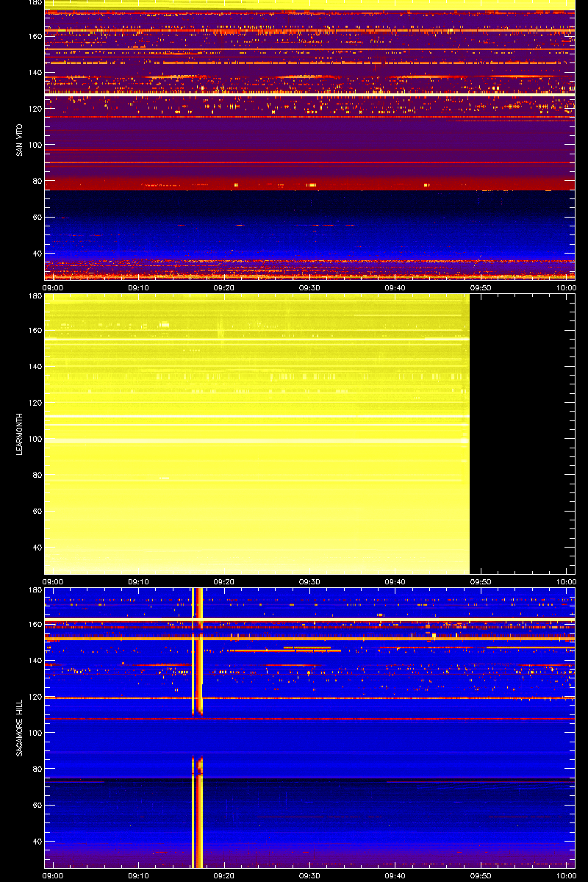Image resolution: width=588 pixels, height=882 pixels.
Task: Click the 100 frequency label on San Vito axis
Action: click(34, 145)
